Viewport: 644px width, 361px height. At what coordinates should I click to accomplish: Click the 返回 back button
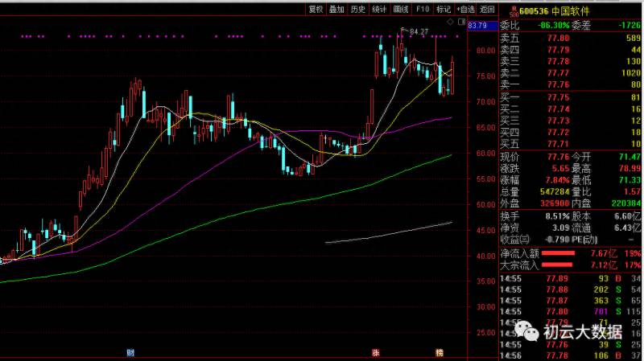point(487,9)
